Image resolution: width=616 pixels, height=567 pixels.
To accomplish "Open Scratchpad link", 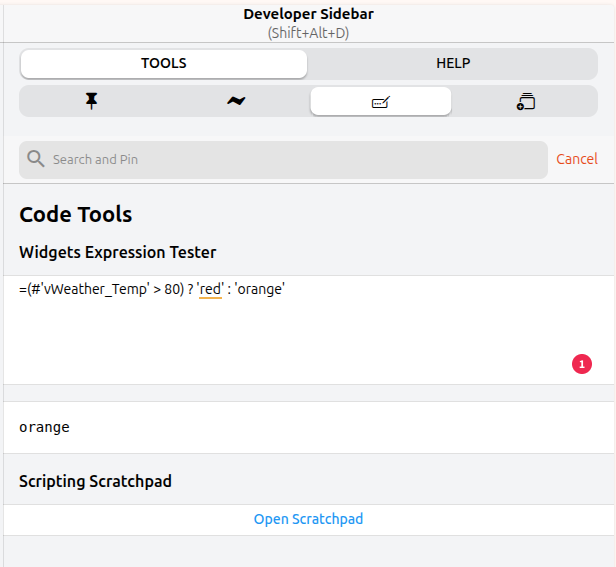I will click(308, 519).
